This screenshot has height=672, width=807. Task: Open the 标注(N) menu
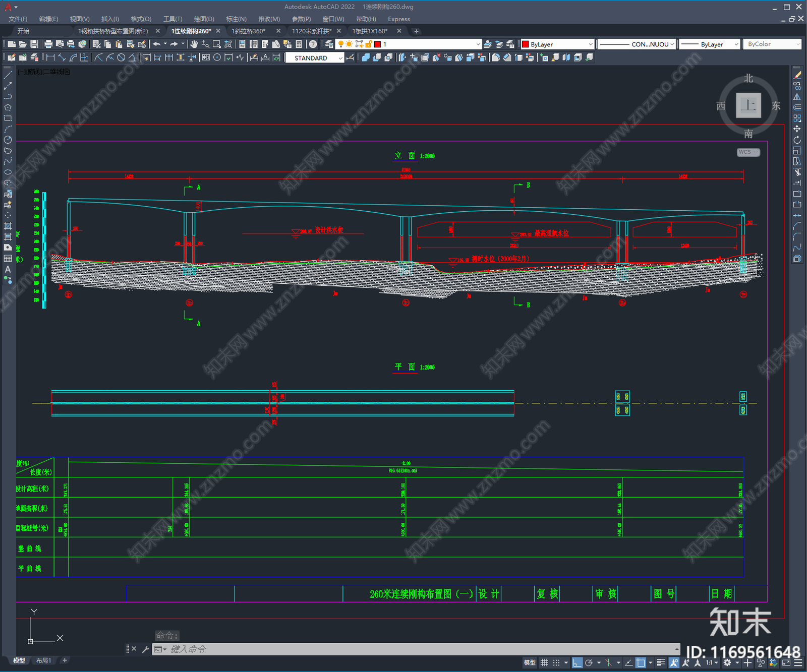pos(236,19)
